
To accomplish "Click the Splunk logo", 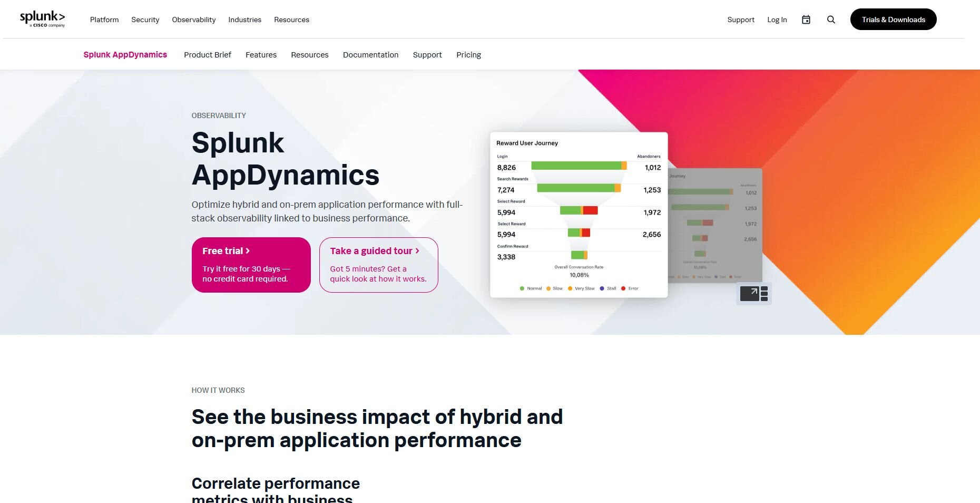I will 42,19.
